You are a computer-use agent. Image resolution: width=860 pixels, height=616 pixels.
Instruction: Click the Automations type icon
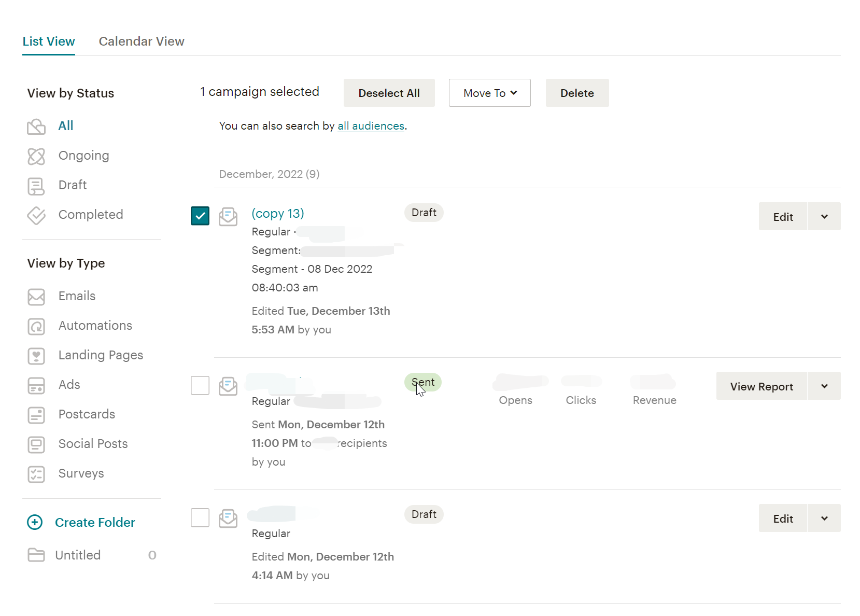tap(36, 326)
